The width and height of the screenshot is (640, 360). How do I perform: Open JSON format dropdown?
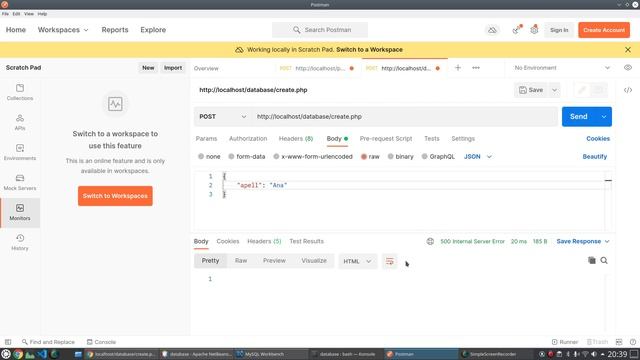(x=478, y=157)
